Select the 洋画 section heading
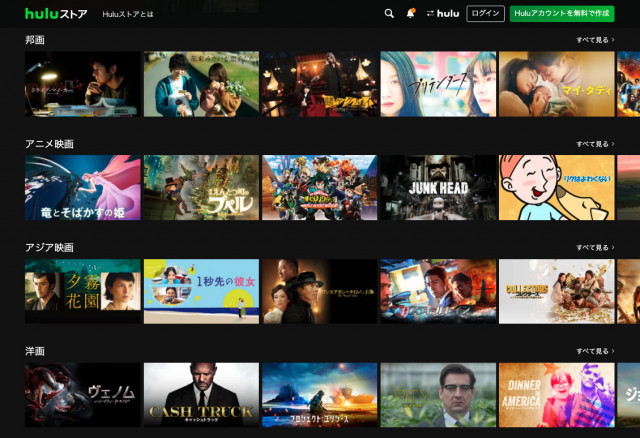This screenshot has width=640, height=438. pyautogui.click(x=35, y=351)
